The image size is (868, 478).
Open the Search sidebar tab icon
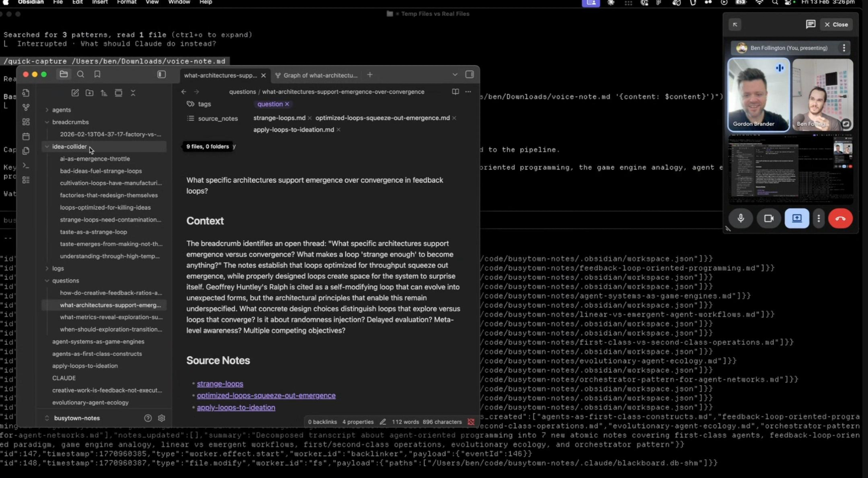coord(81,74)
